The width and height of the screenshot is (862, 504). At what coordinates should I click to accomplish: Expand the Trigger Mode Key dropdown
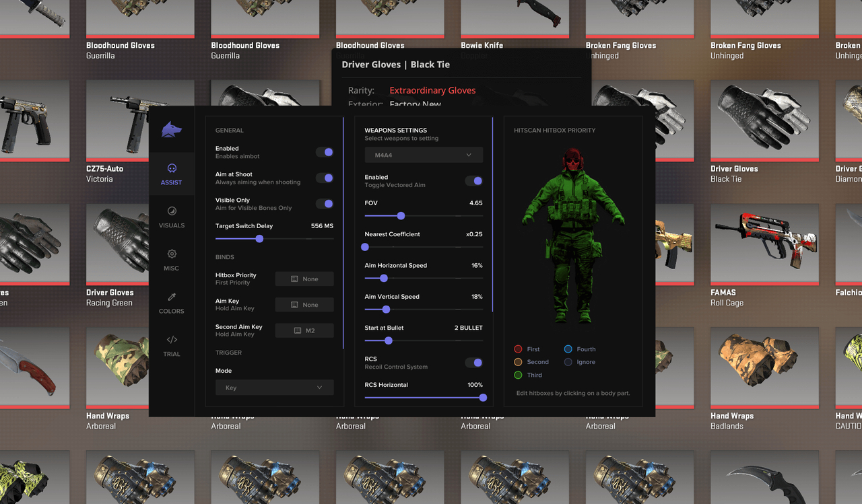[x=274, y=387]
